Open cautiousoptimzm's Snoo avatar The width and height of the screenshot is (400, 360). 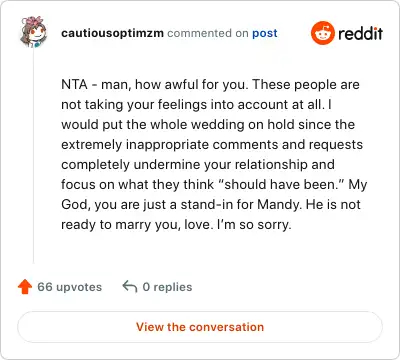click(x=33, y=32)
